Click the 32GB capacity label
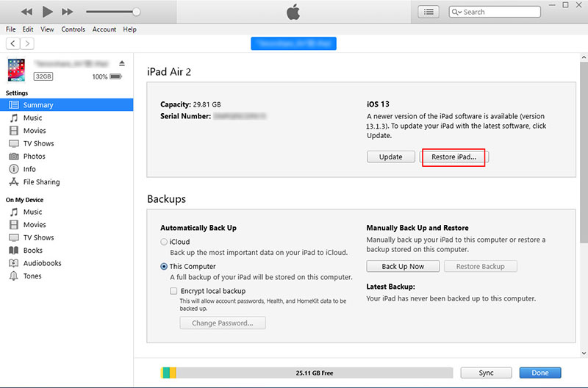The image size is (588, 388). click(x=43, y=76)
